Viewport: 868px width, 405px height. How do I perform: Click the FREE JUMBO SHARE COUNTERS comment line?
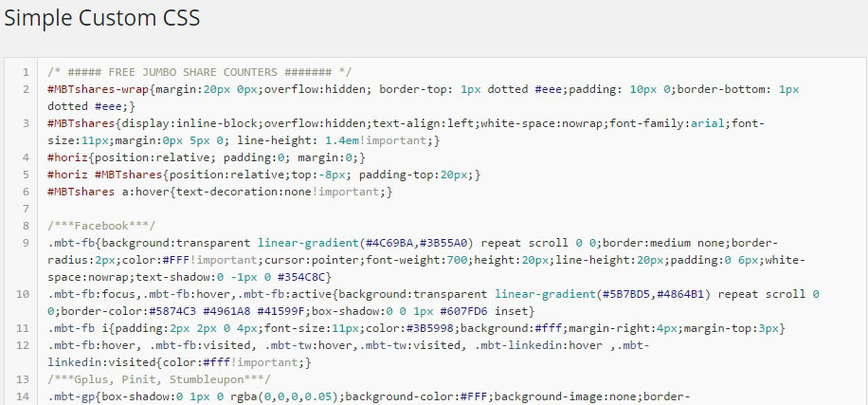(199, 72)
